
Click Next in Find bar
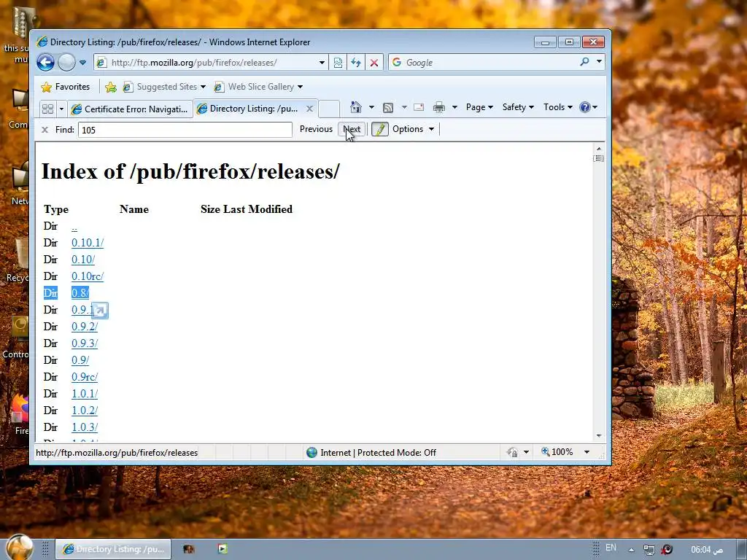coord(352,129)
